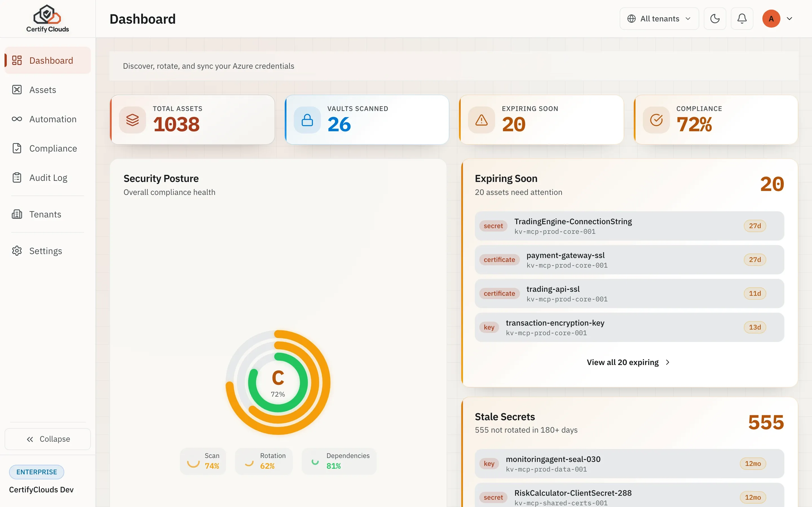Click the Vaults Scanned lock icon
This screenshot has height=507, width=812.
point(307,120)
